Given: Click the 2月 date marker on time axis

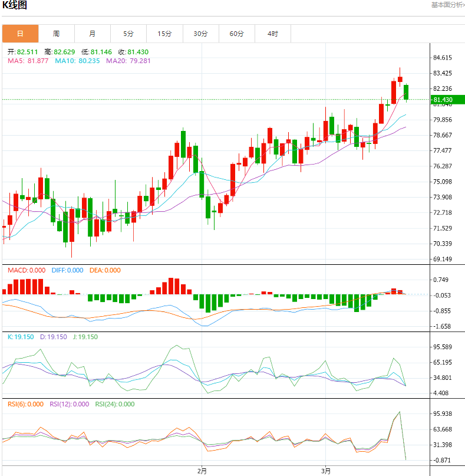Looking at the screenshot, I should tap(202, 471).
